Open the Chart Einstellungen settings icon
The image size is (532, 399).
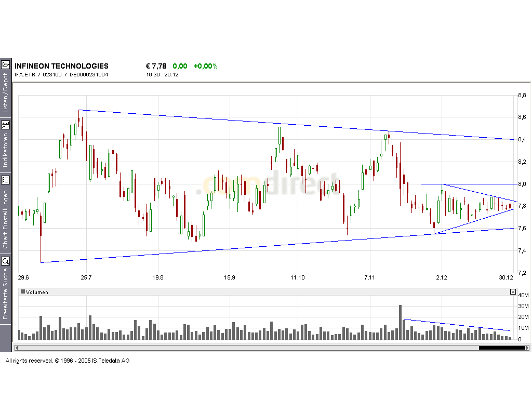click(x=6, y=179)
